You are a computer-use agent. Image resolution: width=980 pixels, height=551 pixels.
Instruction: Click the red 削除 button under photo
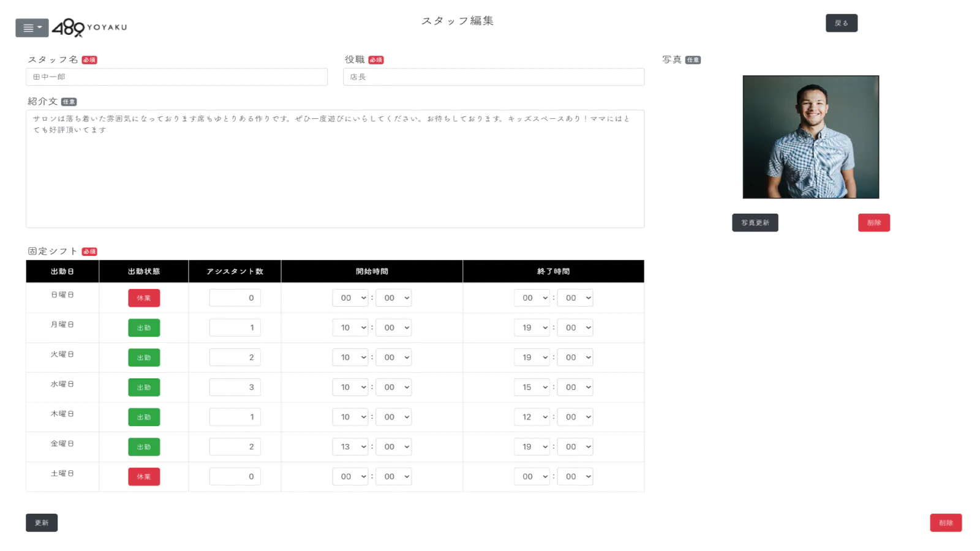[x=873, y=223]
